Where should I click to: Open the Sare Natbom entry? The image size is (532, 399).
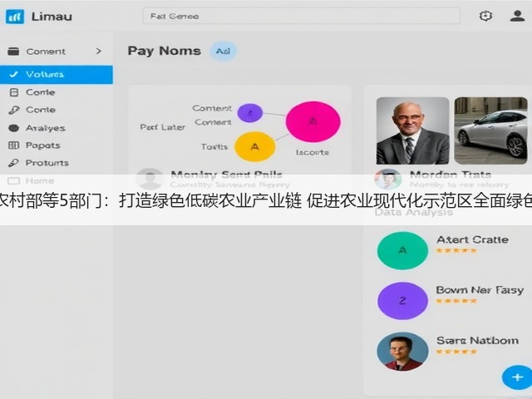[x=477, y=340]
